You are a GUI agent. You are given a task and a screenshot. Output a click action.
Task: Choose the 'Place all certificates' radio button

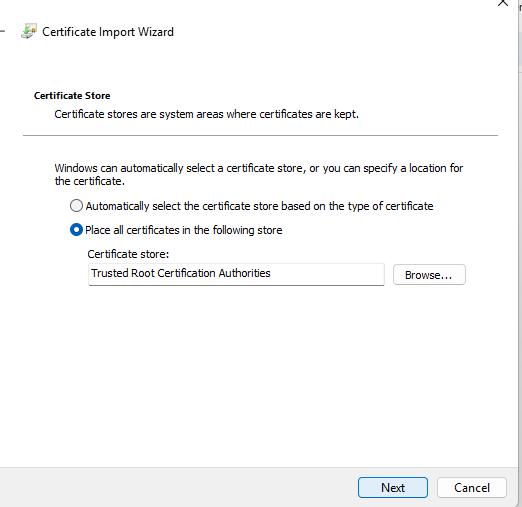(76, 230)
